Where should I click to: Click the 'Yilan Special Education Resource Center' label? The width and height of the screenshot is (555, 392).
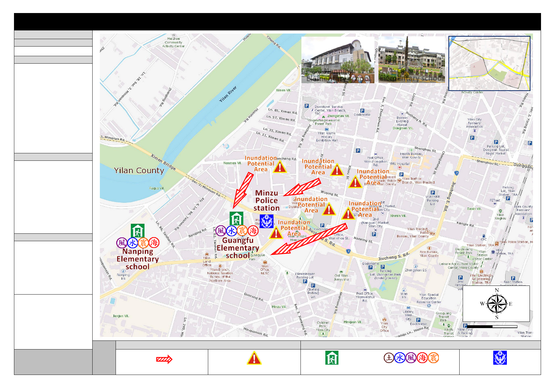coord(429,298)
